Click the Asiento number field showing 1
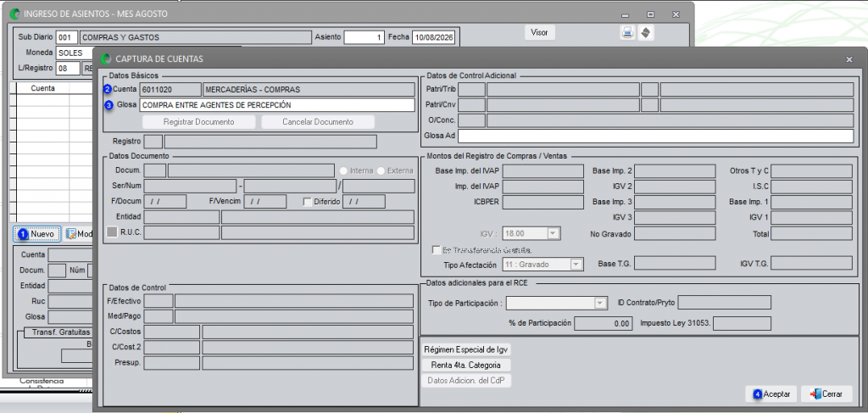The height and width of the screenshot is (413, 868). 364,37
